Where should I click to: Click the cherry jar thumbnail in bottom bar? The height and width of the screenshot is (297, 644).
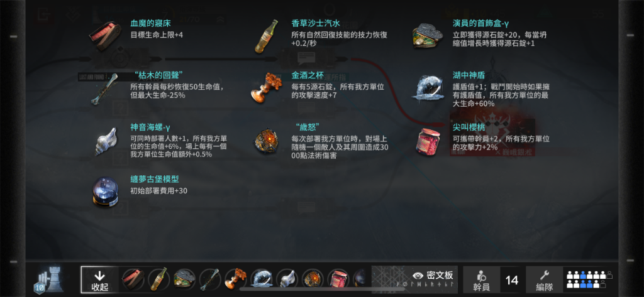click(x=338, y=279)
